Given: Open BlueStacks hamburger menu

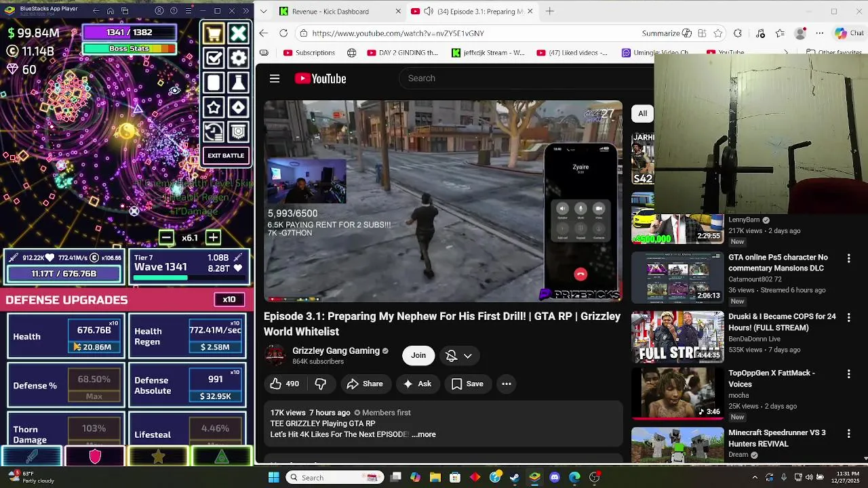Looking at the screenshot, I should coord(188,11).
